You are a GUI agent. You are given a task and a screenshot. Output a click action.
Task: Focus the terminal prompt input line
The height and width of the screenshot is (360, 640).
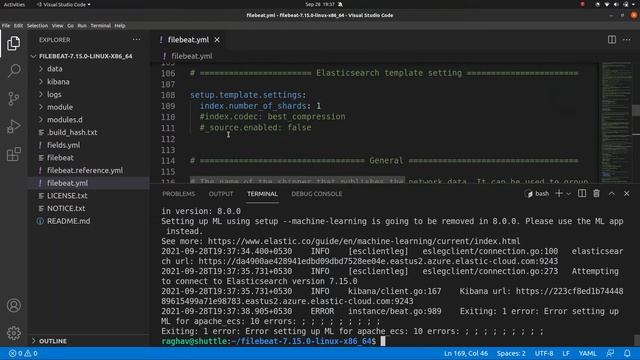tap(382, 341)
